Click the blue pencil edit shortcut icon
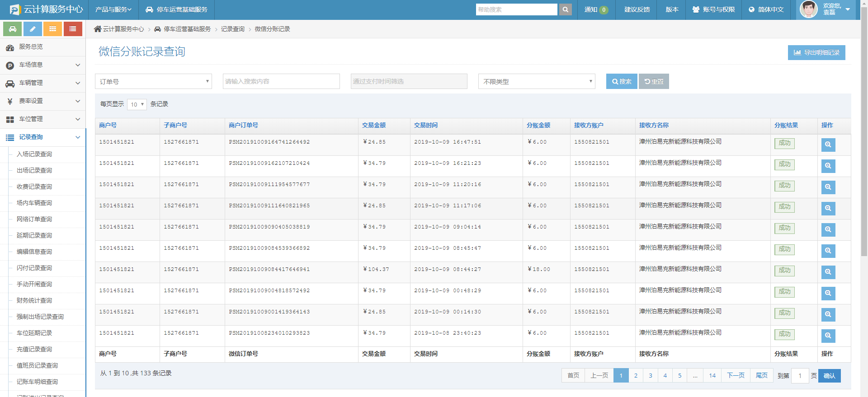This screenshot has width=868, height=397. point(33,29)
